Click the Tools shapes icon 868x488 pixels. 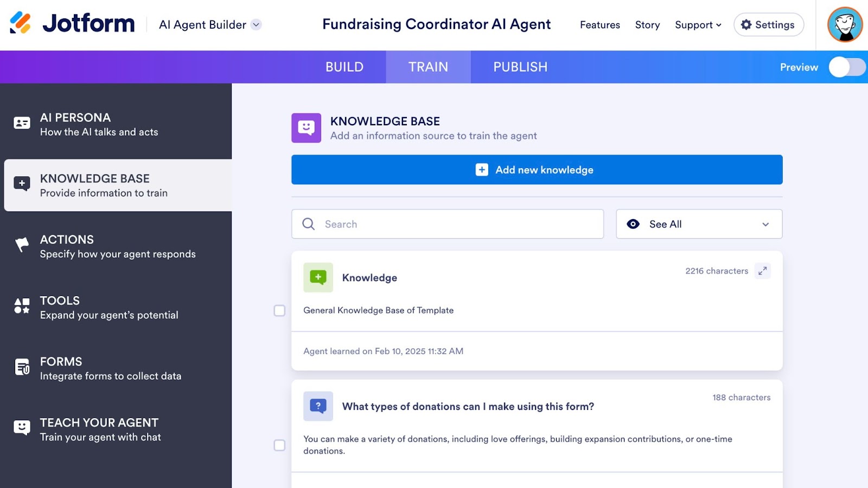22,306
